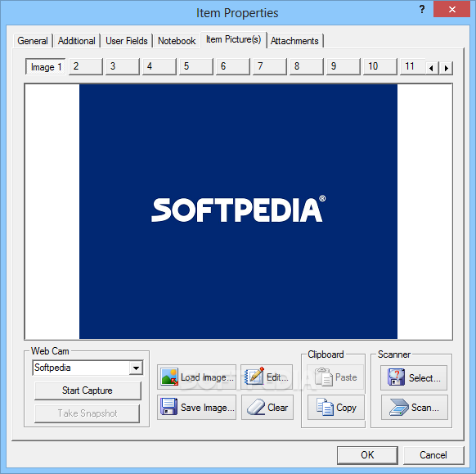Click the Cancel button

click(433, 455)
